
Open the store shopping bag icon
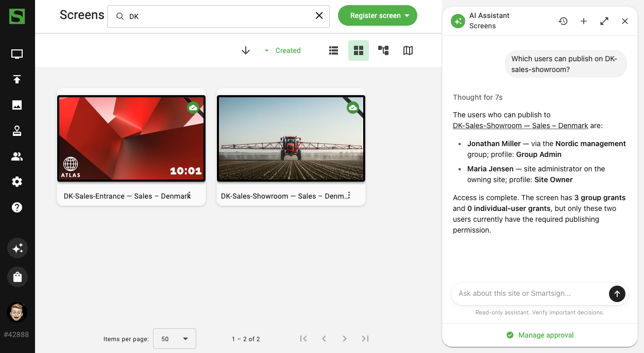pyautogui.click(x=18, y=277)
